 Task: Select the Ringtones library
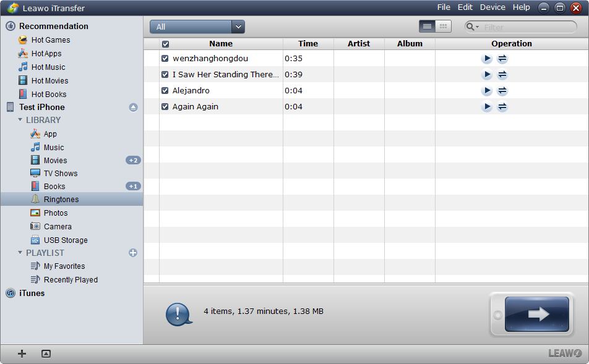tap(72, 199)
